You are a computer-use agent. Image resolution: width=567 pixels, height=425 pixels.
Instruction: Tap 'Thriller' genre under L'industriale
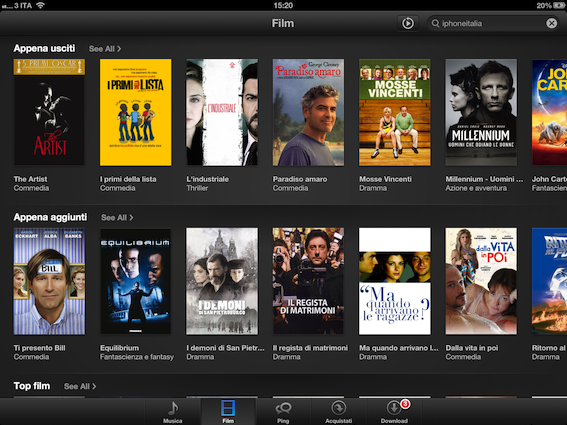click(197, 188)
